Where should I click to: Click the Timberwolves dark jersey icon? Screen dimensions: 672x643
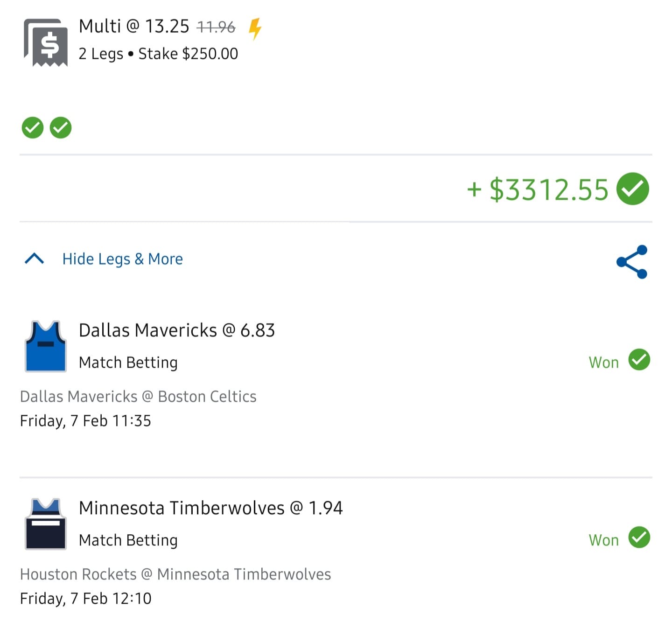(x=45, y=524)
